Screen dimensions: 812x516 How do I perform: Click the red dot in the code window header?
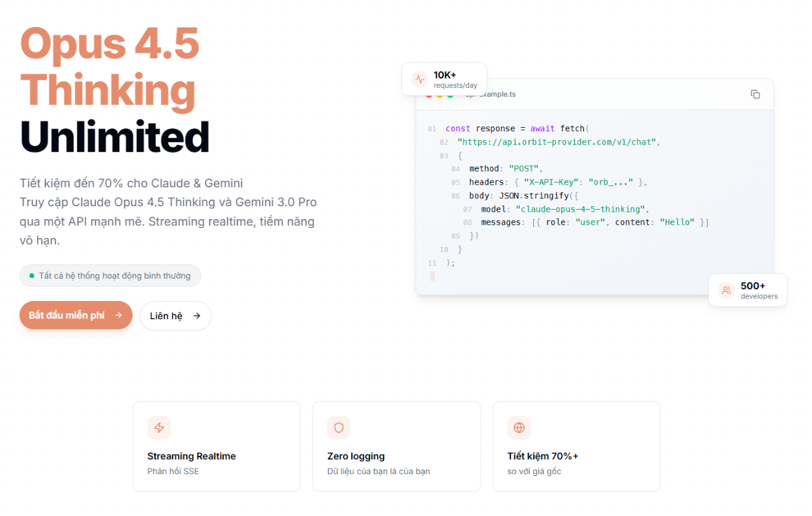(x=428, y=95)
